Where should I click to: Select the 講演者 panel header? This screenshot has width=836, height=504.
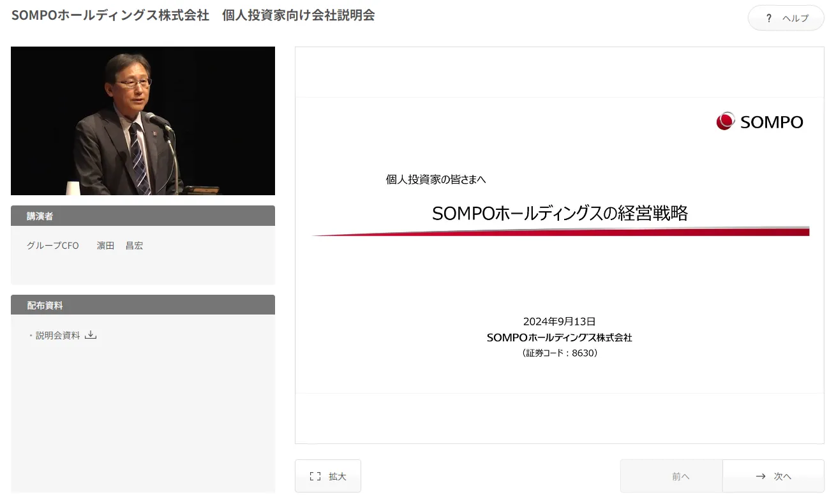point(143,216)
